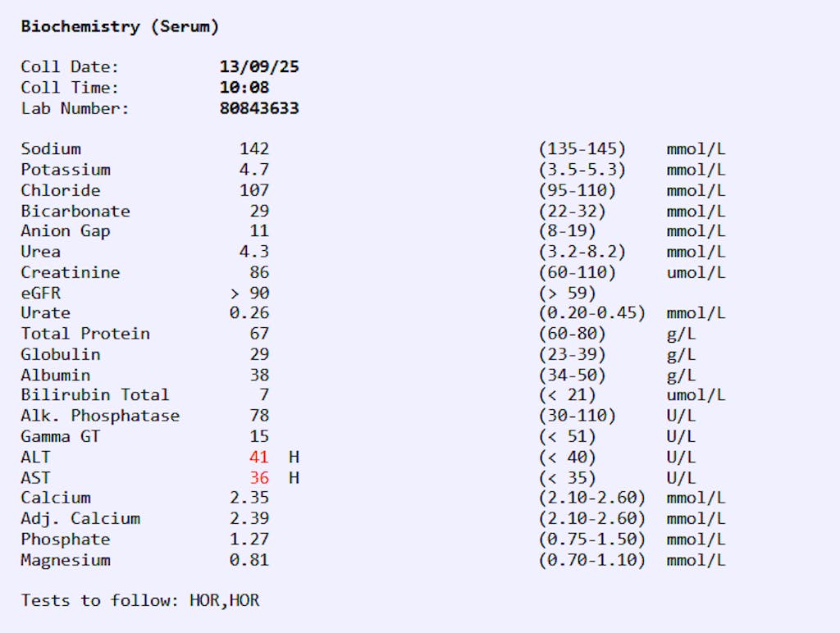Select the collection date 13/09/25
The height and width of the screenshot is (633, 840).
pyautogui.click(x=259, y=67)
